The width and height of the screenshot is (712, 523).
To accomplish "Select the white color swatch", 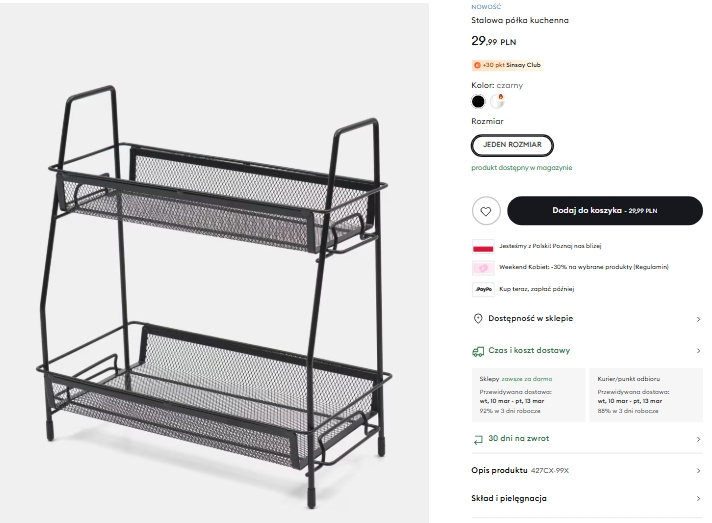I will [497, 101].
